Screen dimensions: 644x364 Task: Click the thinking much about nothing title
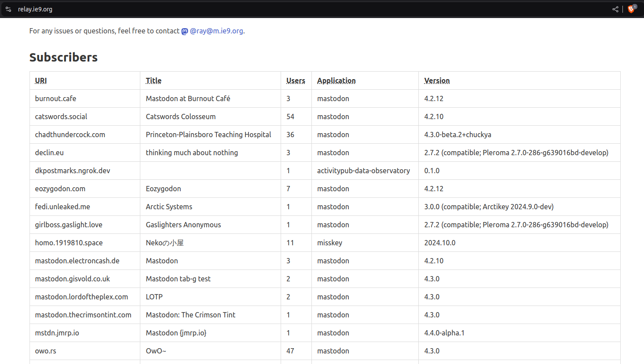coord(192,153)
